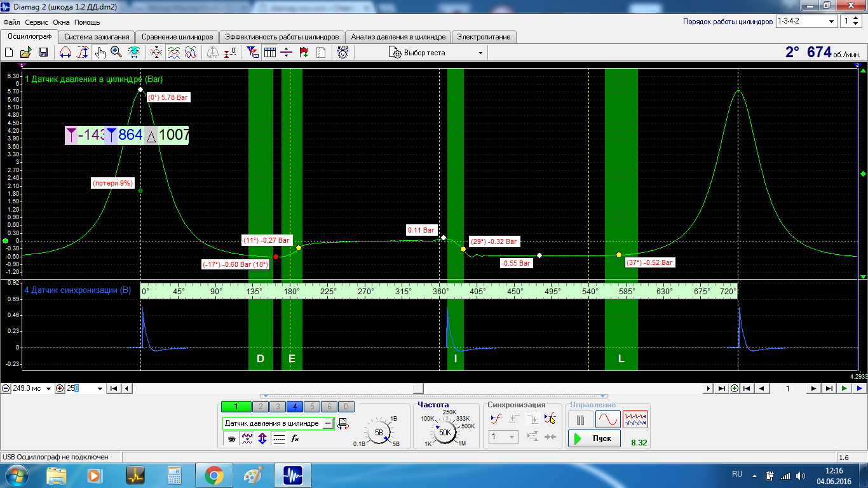Image resolution: width=868 pixels, height=488 pixels.
Task: Toggle the grid table icon in toolbar
Action: click(269, 53)
